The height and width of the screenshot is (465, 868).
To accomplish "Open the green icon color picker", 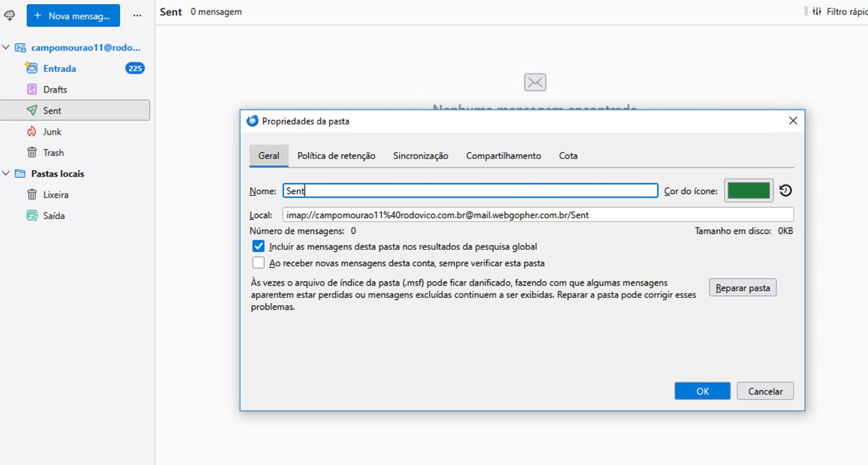I will (749, 191).
